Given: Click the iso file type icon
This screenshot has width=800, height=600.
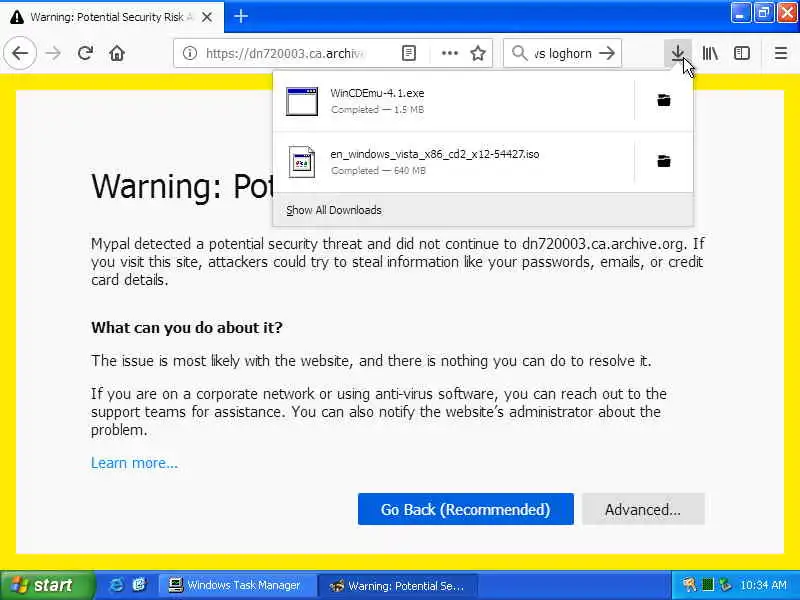Looking at the screenshot, I should pyautogui.click(x=302, y=162).
